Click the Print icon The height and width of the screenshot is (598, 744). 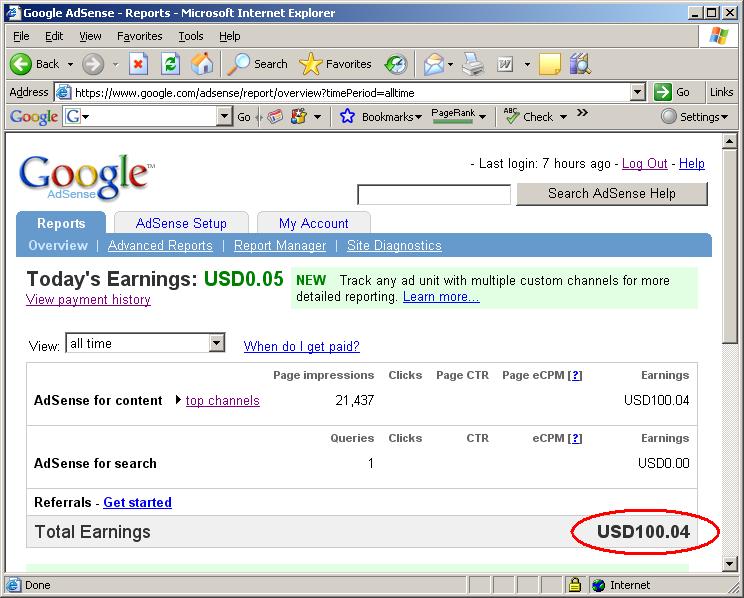tap(474, 64)
